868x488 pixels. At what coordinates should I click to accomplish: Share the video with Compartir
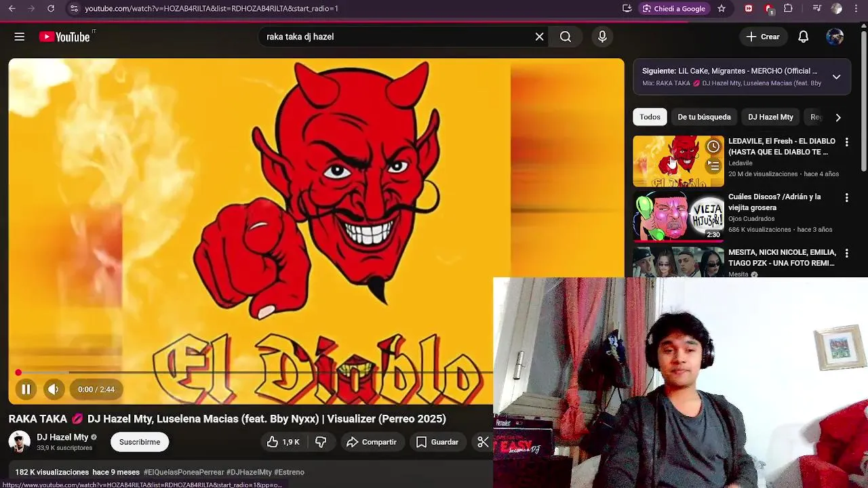pos(371,442)
